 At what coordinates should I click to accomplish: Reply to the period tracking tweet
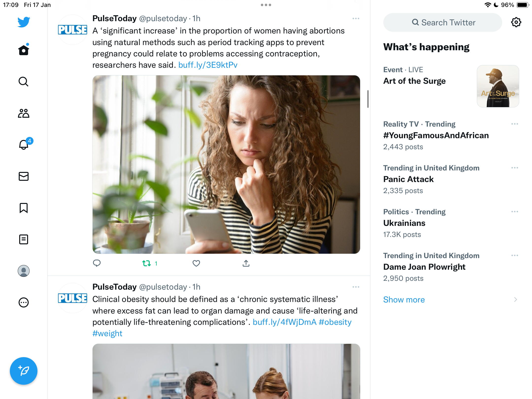pos(97,263)
